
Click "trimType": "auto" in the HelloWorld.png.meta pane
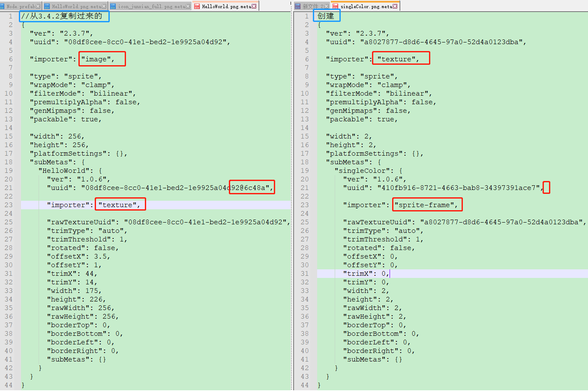pyautogui.click(x=87, y=231)
